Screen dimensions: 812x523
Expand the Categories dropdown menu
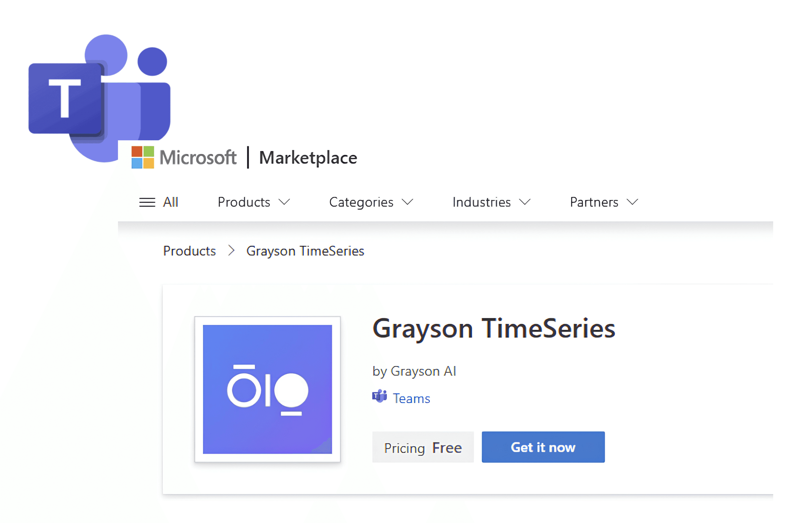coord(371,202)
